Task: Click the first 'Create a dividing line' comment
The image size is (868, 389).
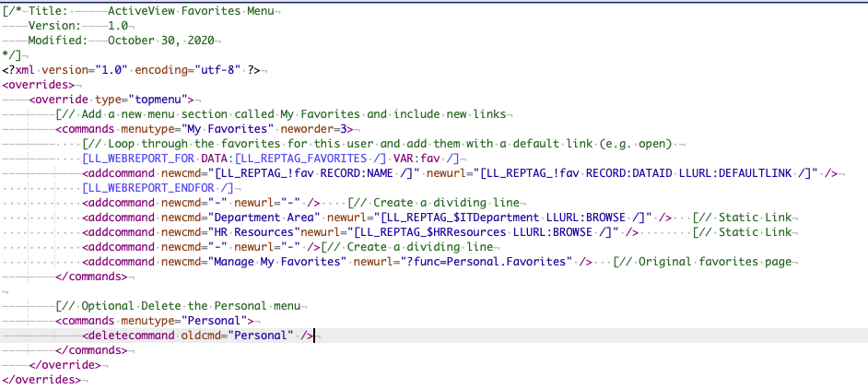Action: click(433, 204)
